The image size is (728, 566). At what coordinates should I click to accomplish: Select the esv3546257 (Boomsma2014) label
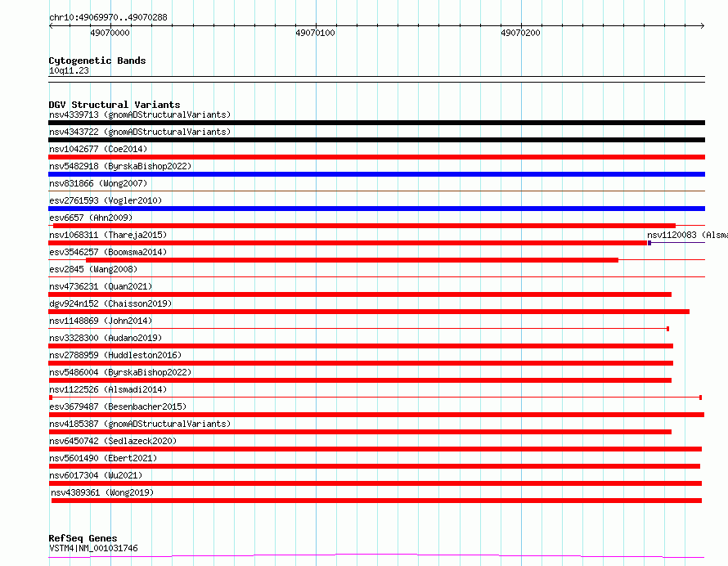point(108,252)
